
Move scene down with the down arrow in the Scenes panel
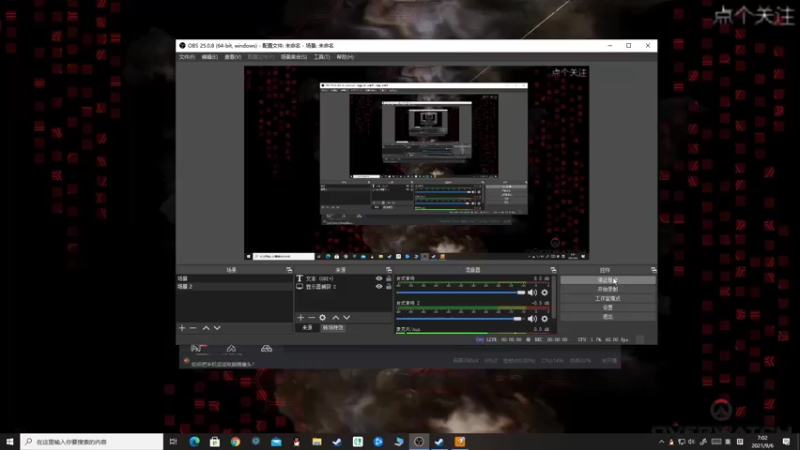217,328
